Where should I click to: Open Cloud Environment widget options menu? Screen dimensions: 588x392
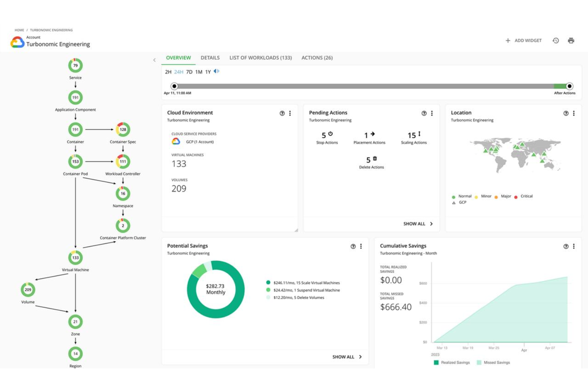290,113
